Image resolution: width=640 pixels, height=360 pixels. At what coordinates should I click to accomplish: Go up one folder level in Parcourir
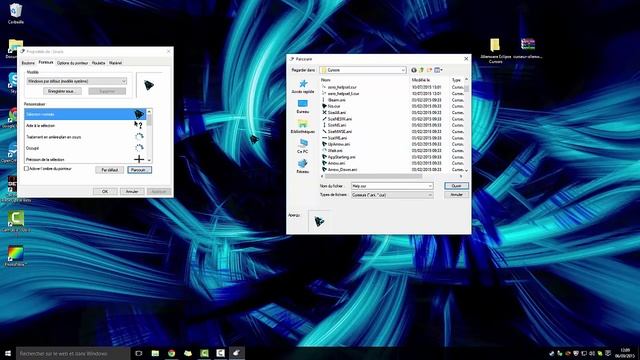click(422, 70)
